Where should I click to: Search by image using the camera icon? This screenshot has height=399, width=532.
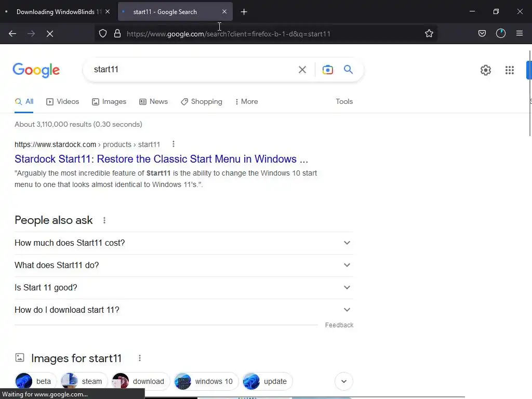point(327,70)
